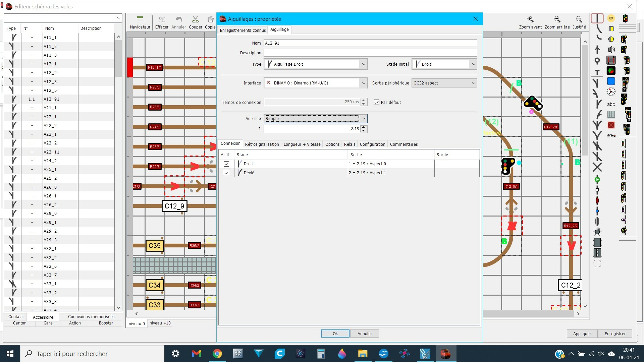
Task: Toggle the Par défaut checkbox
Action: tap(376, 102)
